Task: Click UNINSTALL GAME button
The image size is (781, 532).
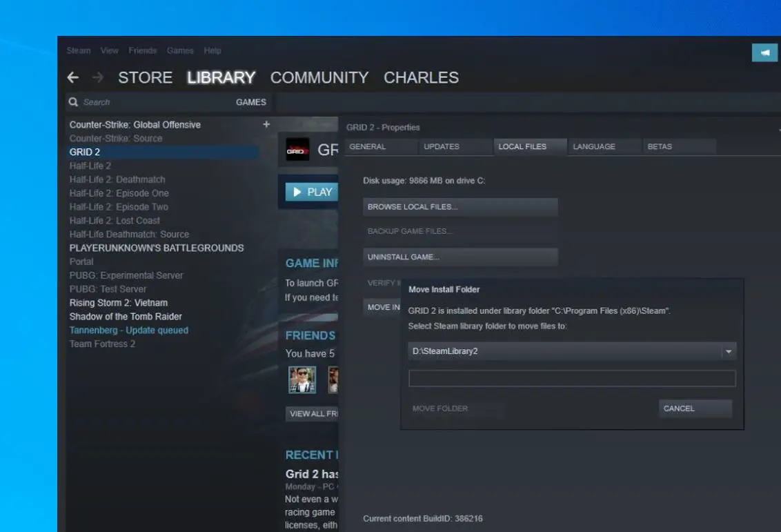Action: (460, 257)
